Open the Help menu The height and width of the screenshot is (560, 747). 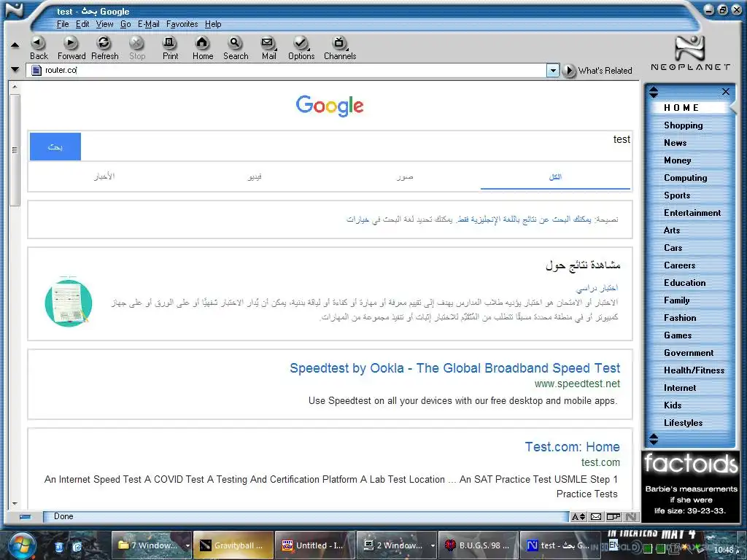[213, 24]
